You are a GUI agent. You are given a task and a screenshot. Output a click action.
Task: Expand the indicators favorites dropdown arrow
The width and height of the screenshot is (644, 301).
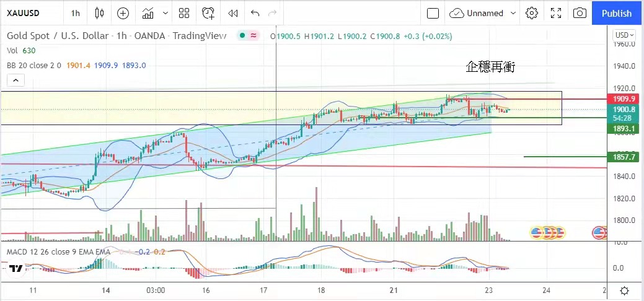pyautogui.click(x=165, y=13)
